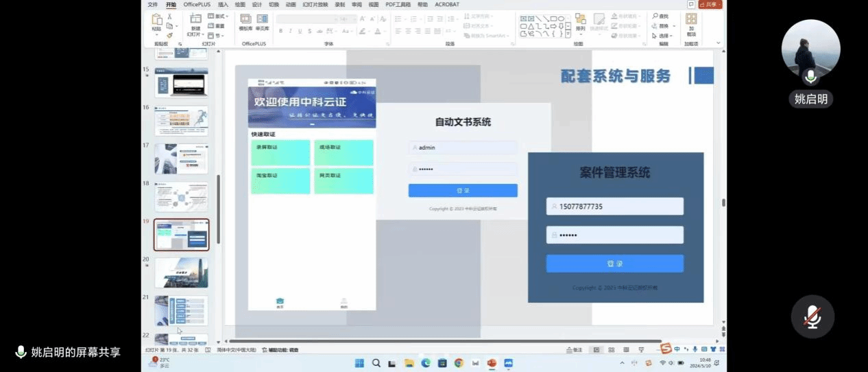The height and width of the screenshot is (372, 868).
Task: Click the red Share (共享) button
Action: tap(707, 4)
